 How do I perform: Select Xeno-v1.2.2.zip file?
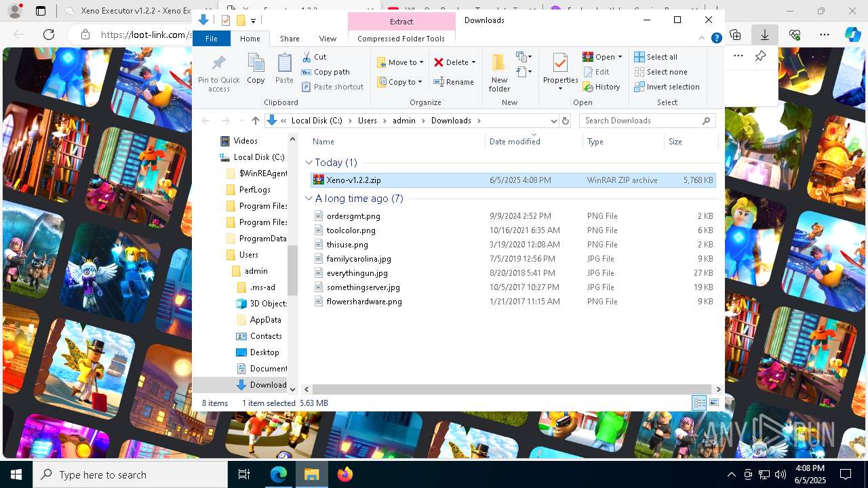(512, 180)
